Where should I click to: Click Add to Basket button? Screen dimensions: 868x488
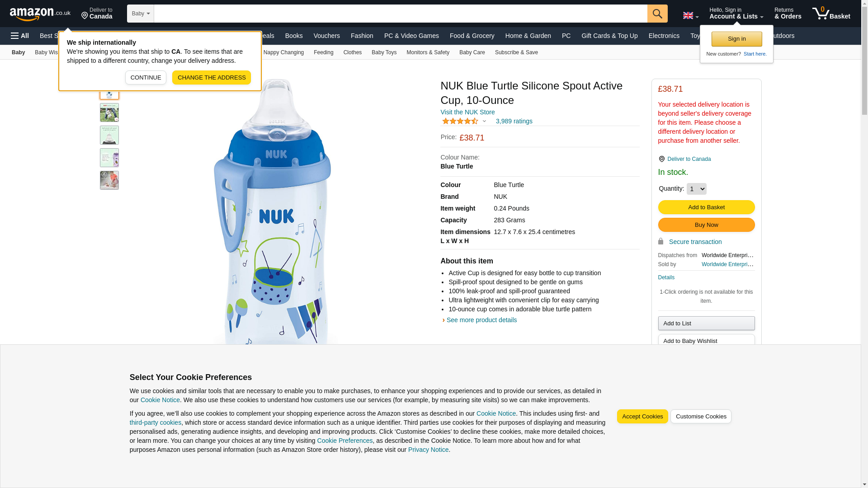(x=706, y=207)
